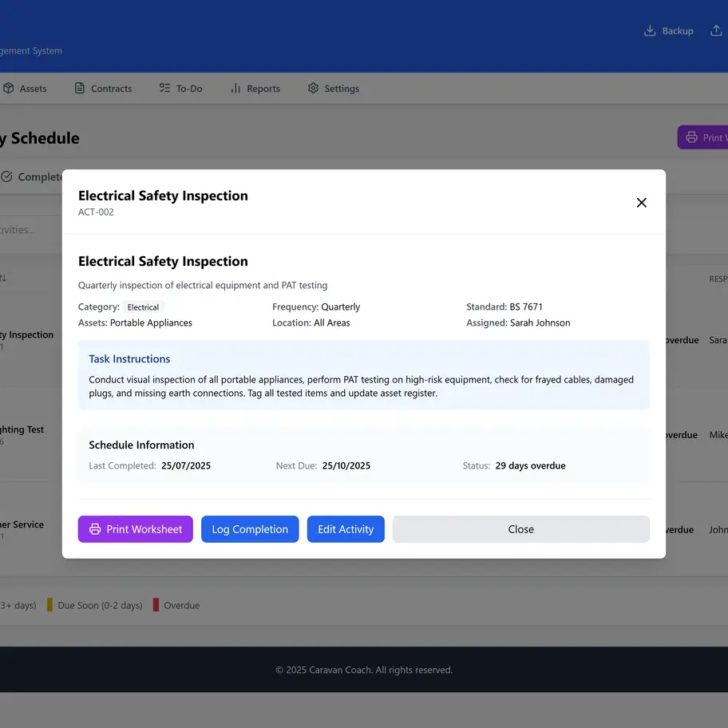
Task: Click the Electrical category badge
Action: [x=143, y=307]
